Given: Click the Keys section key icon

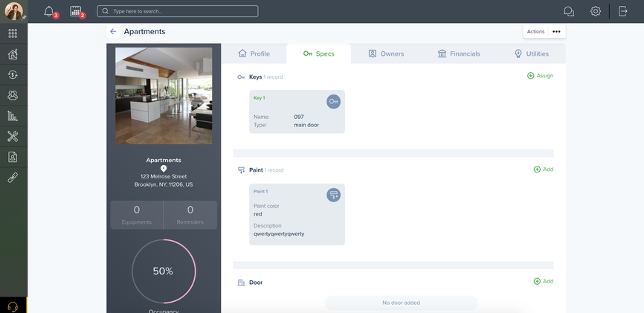Looking at the screenshot, I should coord(241,77).
